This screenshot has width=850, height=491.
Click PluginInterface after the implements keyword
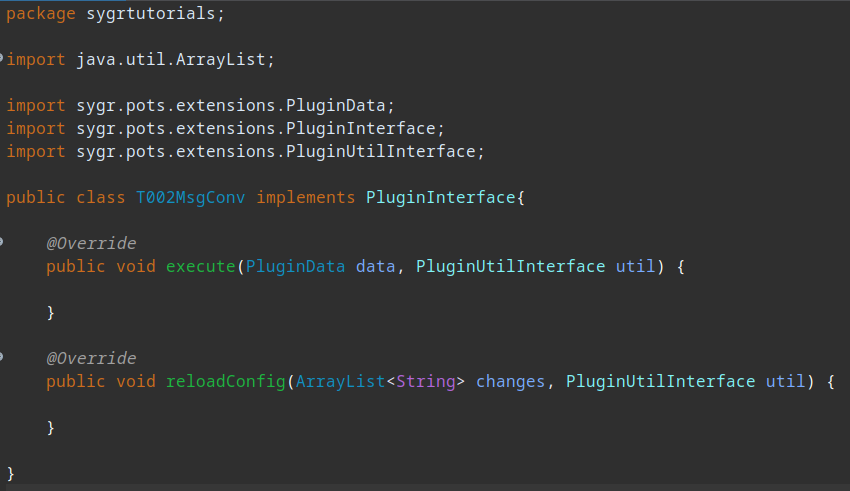click(x=440, y=198)
